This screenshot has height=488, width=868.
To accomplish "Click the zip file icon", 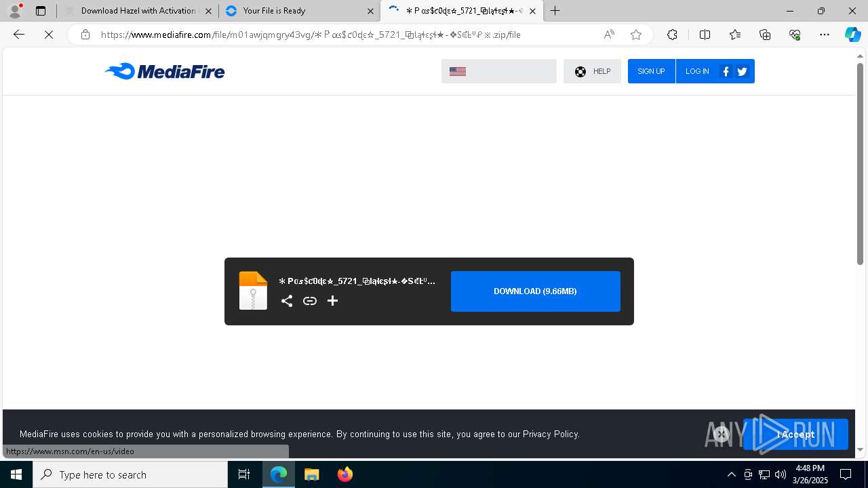I will pyautogui.click(x=253, y=291).
